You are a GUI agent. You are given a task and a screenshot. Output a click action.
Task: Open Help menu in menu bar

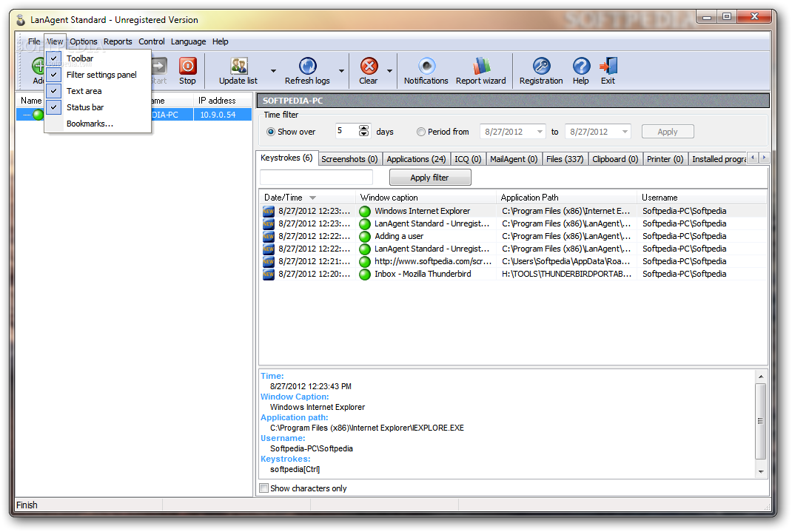221,41
